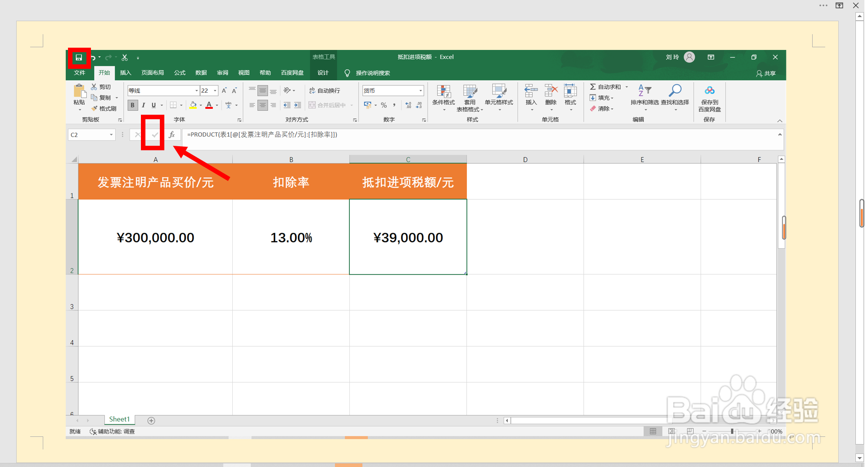Toggle Bold formatting

132,105
